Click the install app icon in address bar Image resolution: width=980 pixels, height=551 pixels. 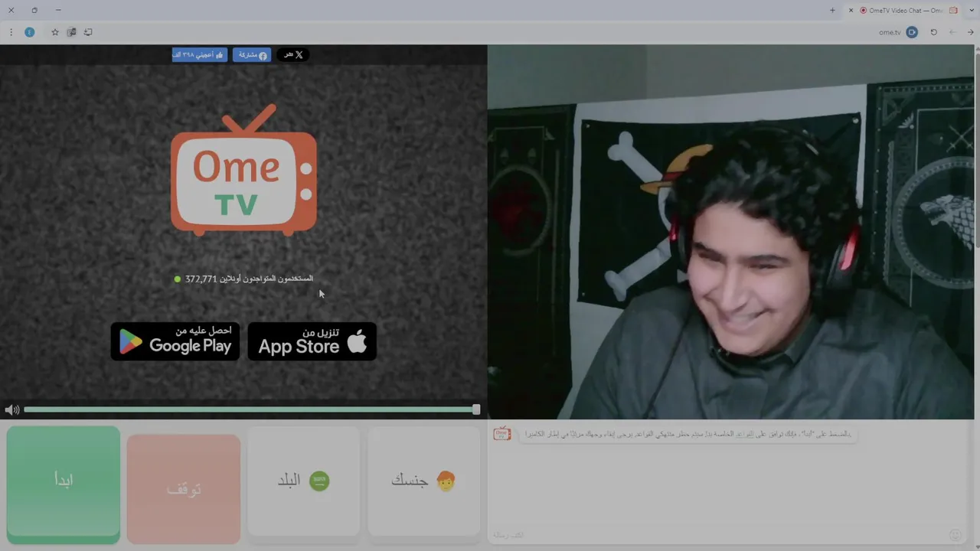(88, 32)
